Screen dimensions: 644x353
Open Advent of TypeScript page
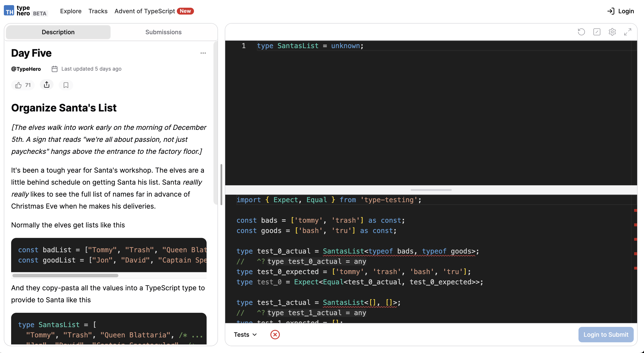tap(145, 11)
